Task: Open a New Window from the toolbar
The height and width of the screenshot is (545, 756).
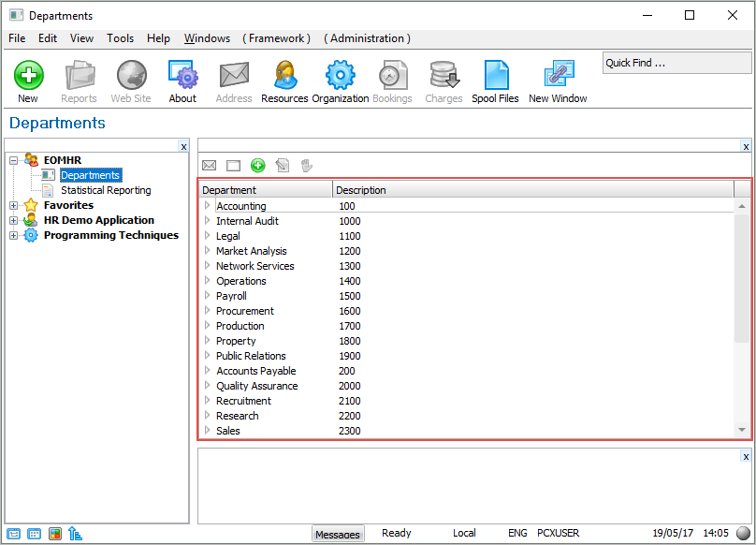Action: pos(559,75)
